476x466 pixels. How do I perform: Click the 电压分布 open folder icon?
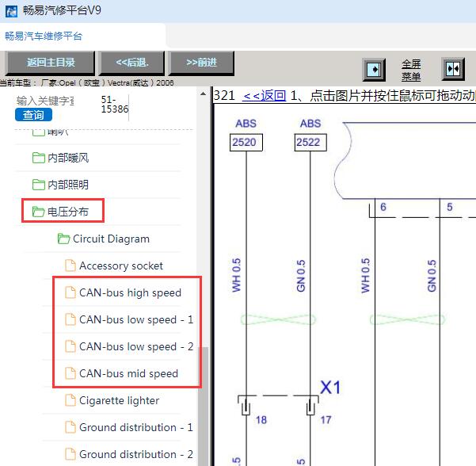pyautogui.click(x=39, y=212)
